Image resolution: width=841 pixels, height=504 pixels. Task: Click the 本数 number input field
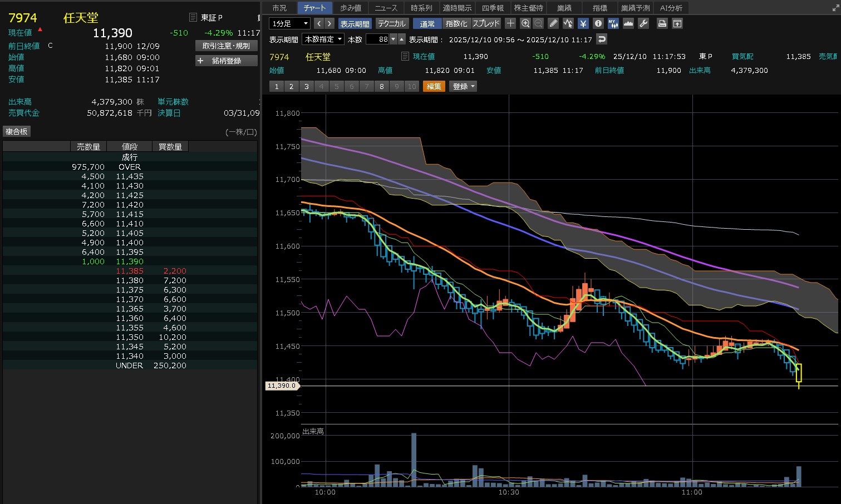[x=377, y=39]
